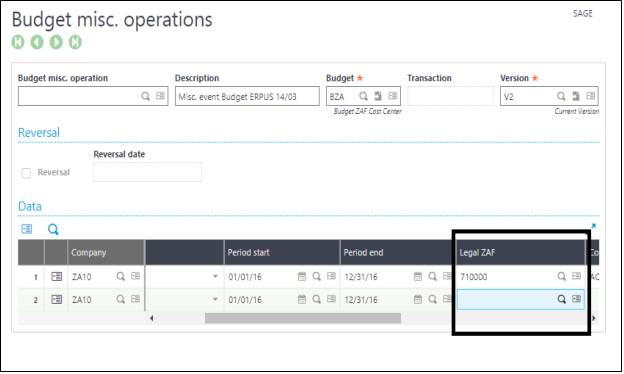This screenshot has width=624, height=374.
Task: Jump to last record green arrow
Action: pos(75,42)
